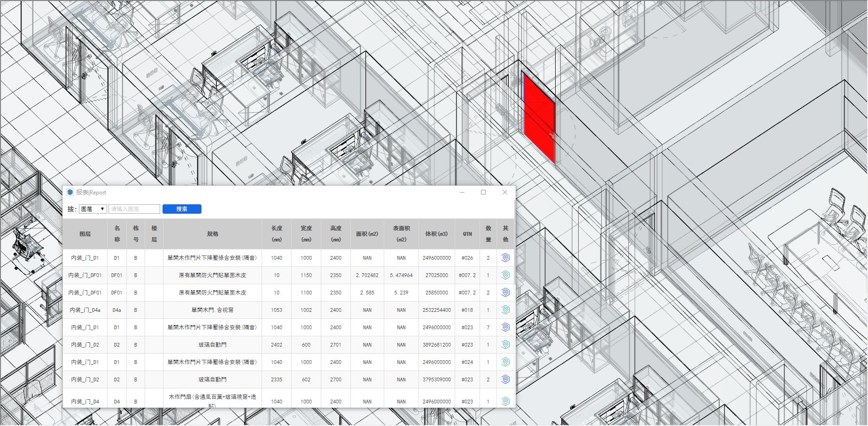The width and height of the screenshot is (868, 426).
Task: Click the locate icon for QTN #026 row
Action: [x=505, y=258]
